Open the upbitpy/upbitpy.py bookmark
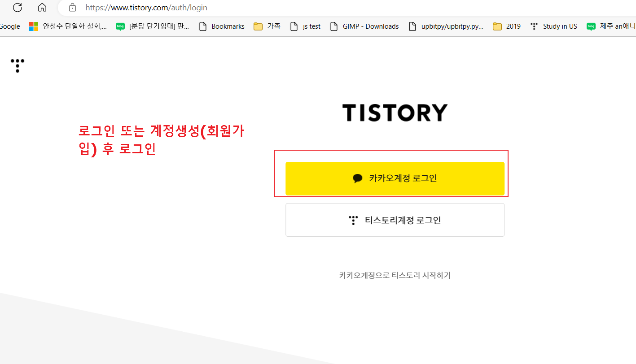Screen dimensions: 636x364 [446, 26]
